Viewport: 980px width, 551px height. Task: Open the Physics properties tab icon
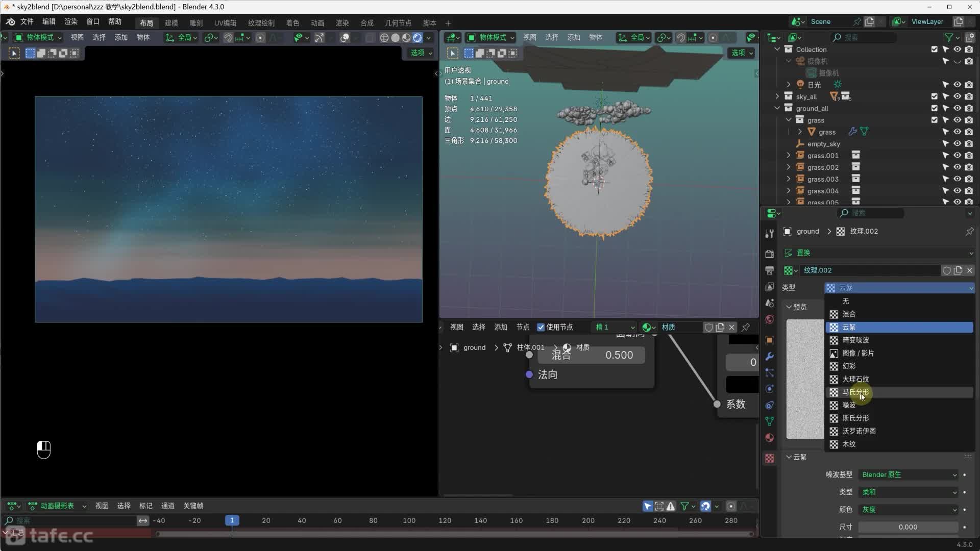click(x=769, y=389)
